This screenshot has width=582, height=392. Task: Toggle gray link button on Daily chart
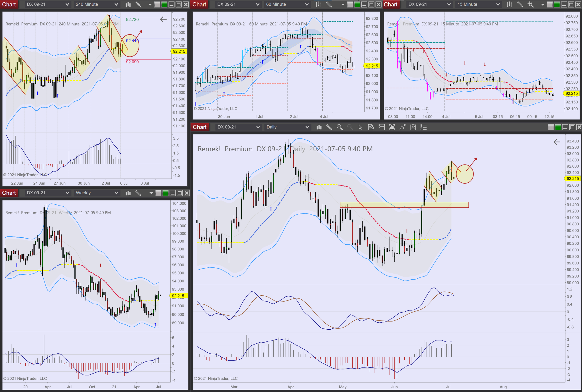click(x=551, y=127)
